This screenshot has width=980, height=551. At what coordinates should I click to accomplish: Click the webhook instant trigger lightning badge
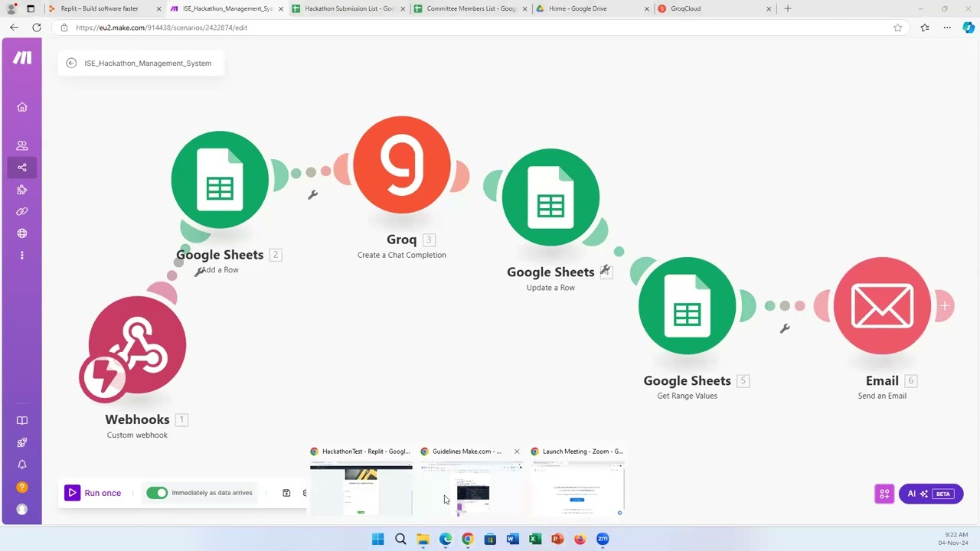[x=103, y=377]
